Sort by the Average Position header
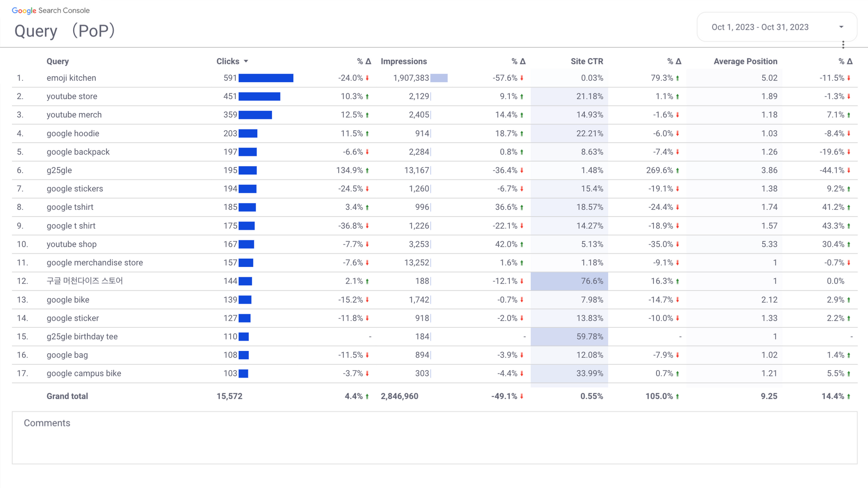 (x=745, y=61)
